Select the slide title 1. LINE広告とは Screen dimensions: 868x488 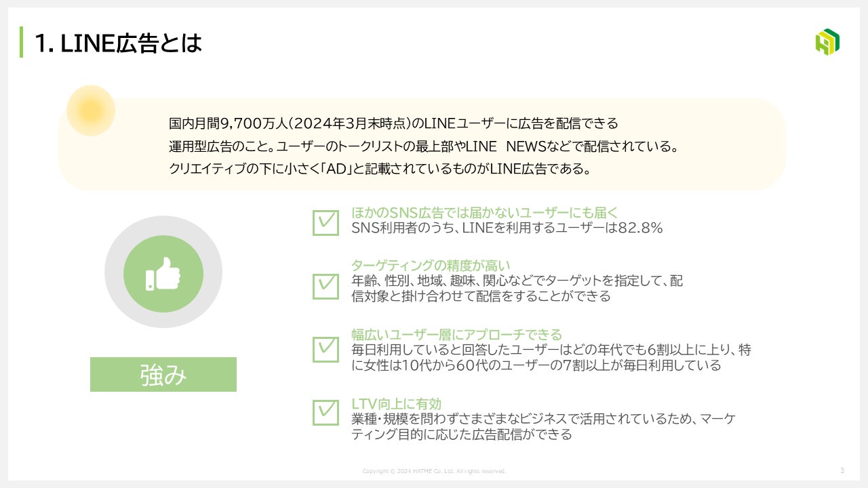118,43
